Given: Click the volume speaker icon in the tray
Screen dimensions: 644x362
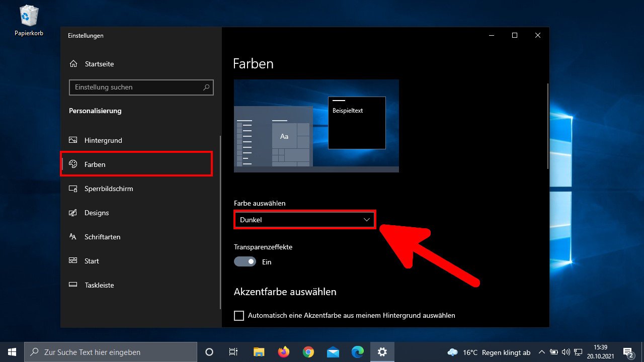Looking at the screenshot, I should 566,352.
